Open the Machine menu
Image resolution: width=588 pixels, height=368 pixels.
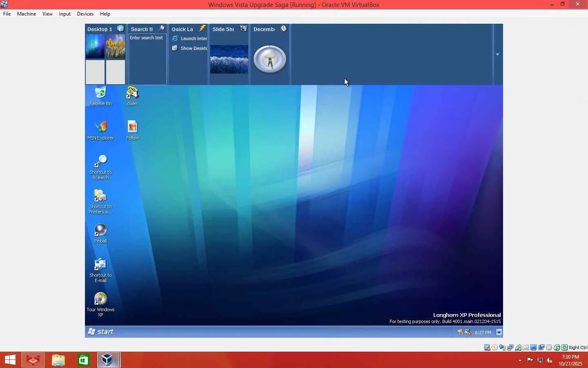tap(27, 14)
